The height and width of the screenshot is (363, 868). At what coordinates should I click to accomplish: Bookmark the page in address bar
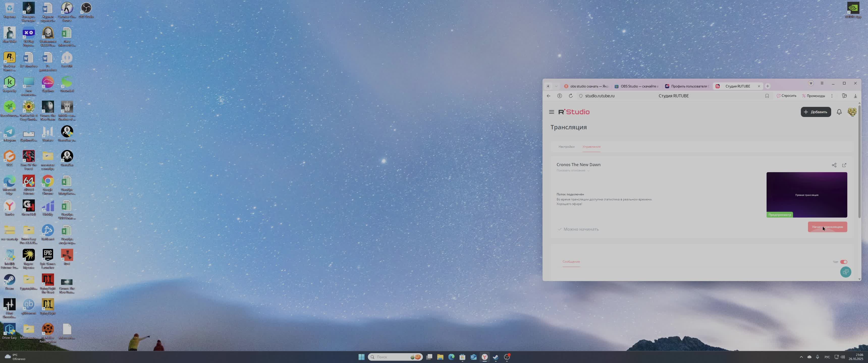click(767, 96)
